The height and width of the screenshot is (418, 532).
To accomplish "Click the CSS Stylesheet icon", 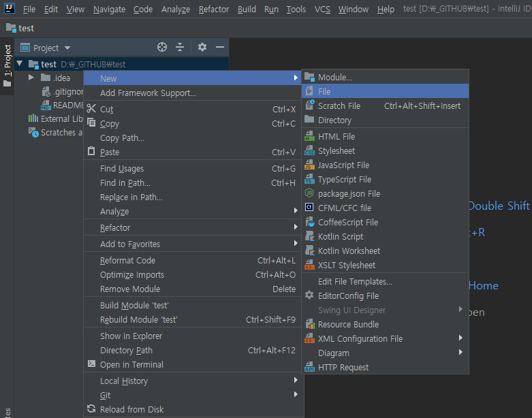I will pos(309,150).
